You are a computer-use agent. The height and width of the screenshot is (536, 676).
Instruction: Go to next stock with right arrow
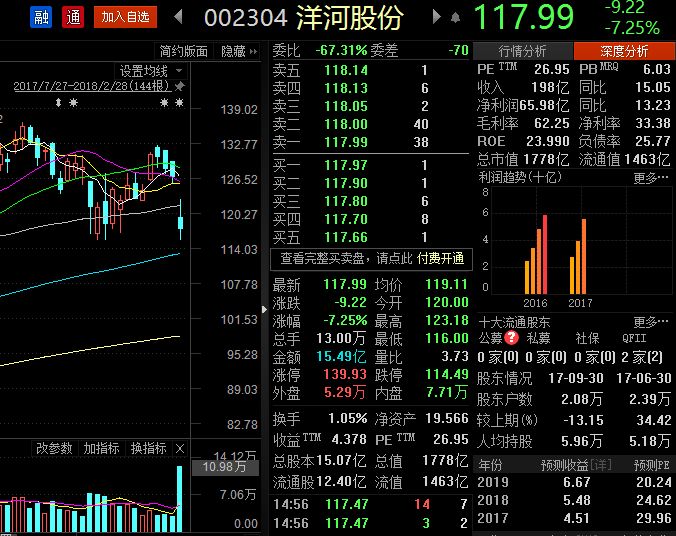click(x=437, y=17)
